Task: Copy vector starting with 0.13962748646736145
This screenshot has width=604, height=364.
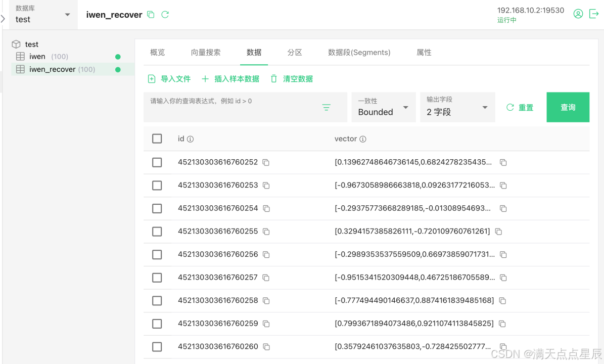Action: point(503,163)
